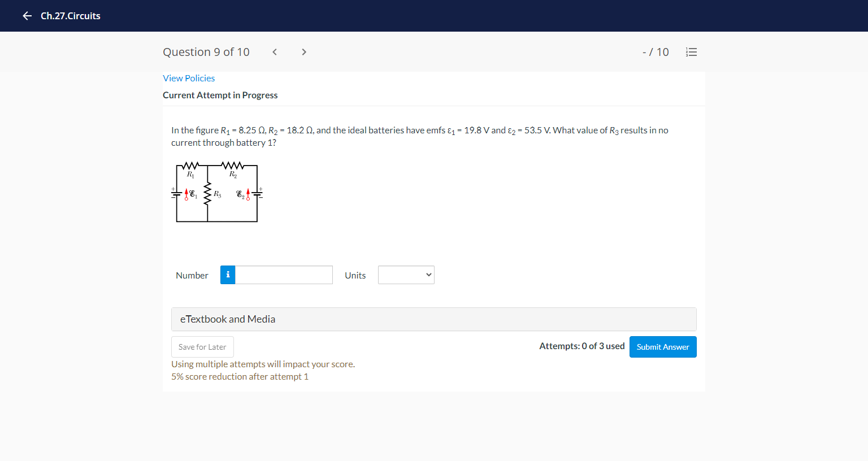Viewport: 868px width, 461px height.
Task: Click the blue info icon beside Number field
Action: (227, 275)
